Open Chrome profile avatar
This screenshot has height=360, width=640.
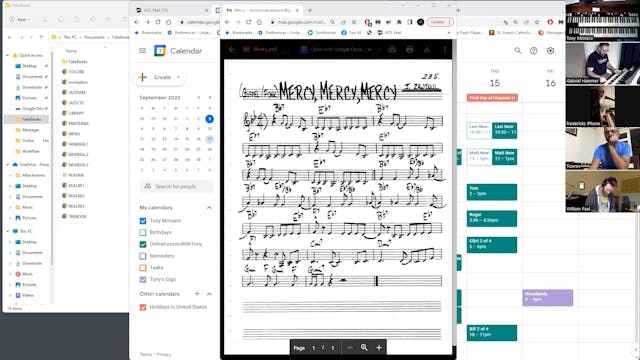[x=420, y=22]
